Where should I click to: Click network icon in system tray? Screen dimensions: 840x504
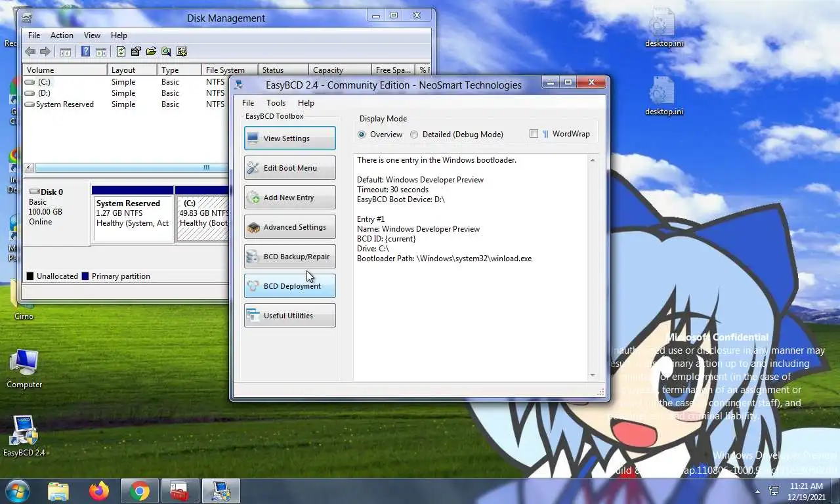tap(774, 491)
